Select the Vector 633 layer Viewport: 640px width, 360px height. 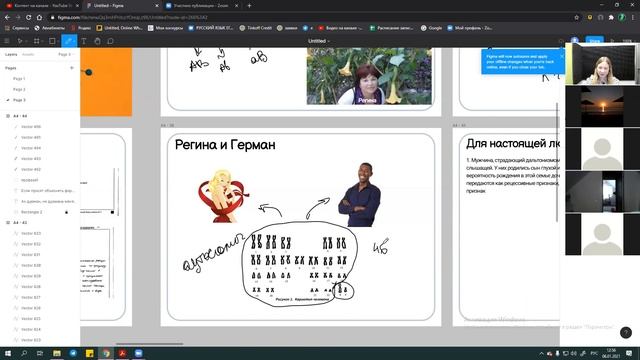(x=31, y=233)
